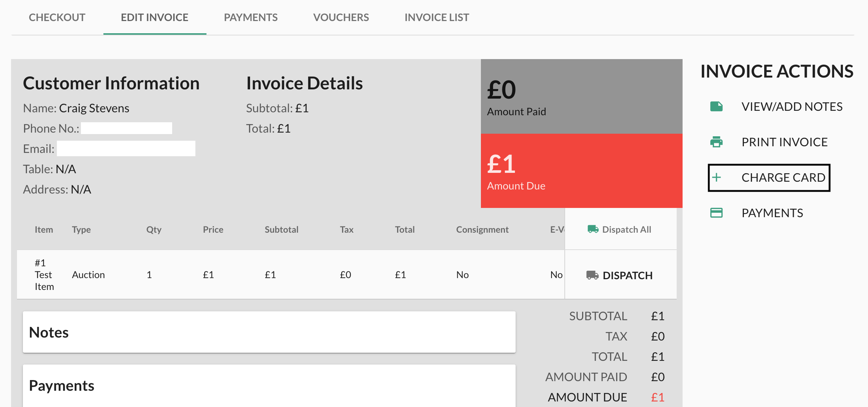Click PRINT INVOICE action text
The height and width of the screenshot is (407, 868).
point(784,142)
